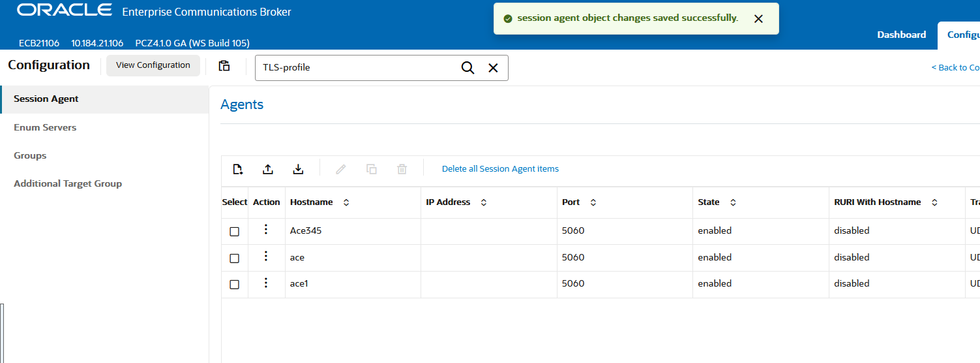Select the ace1 row checkbox
Viewport: 980px width, 363px height.
(x=235, y=285)
